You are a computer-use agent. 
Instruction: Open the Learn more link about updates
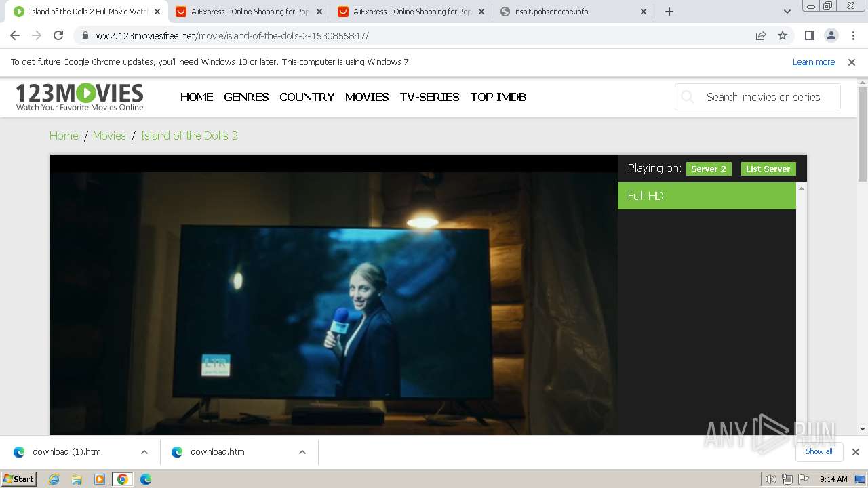814,62
